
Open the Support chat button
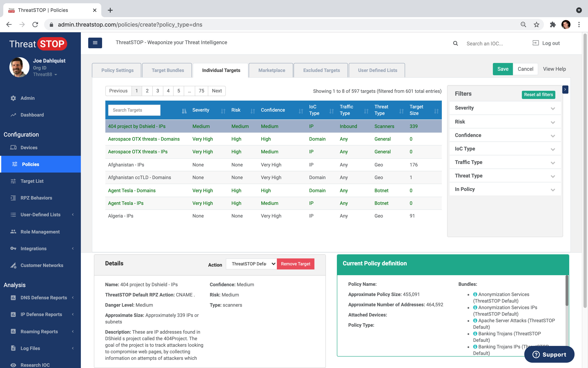pyautogui.click(x=549, y=355)
